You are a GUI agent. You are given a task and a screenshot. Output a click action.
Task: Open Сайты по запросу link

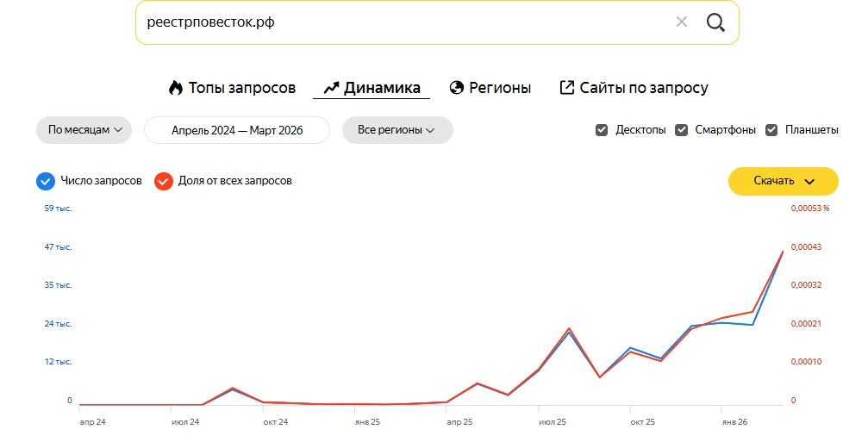643,88
